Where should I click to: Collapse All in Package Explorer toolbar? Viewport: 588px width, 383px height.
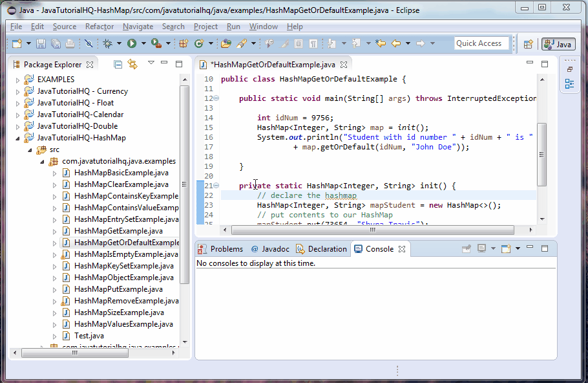(x=118, y=64)
